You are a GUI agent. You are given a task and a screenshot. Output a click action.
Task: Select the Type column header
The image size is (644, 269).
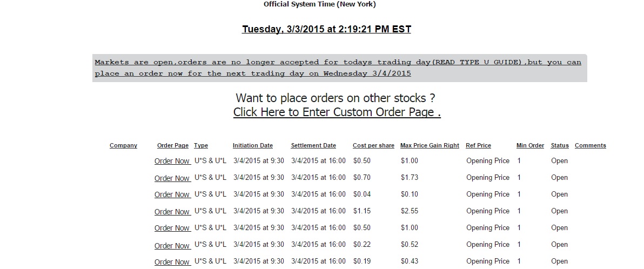(x=201, y=145)
